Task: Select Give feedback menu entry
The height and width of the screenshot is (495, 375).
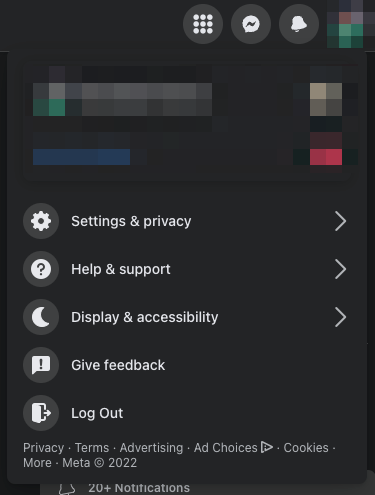Action: 187,365
